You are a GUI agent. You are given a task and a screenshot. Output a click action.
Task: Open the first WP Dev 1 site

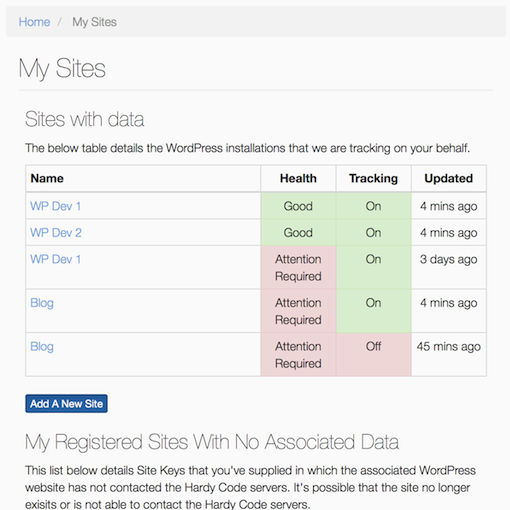(x=55, y=206)
